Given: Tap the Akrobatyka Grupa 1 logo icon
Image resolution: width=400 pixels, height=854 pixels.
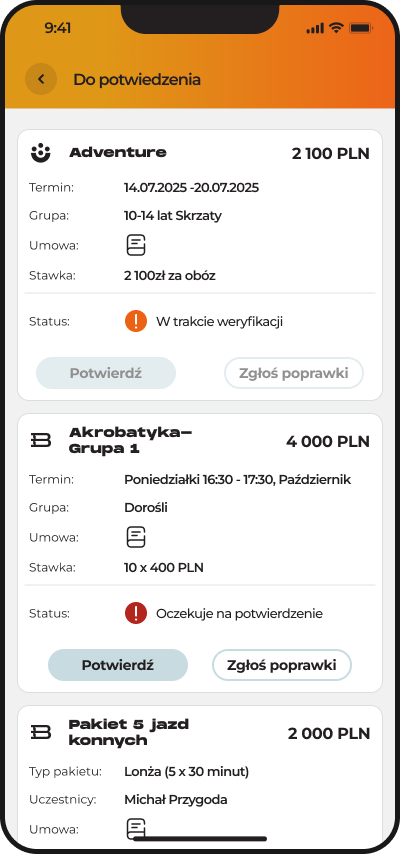Looking at the screenshot, I should pos(40,441).
